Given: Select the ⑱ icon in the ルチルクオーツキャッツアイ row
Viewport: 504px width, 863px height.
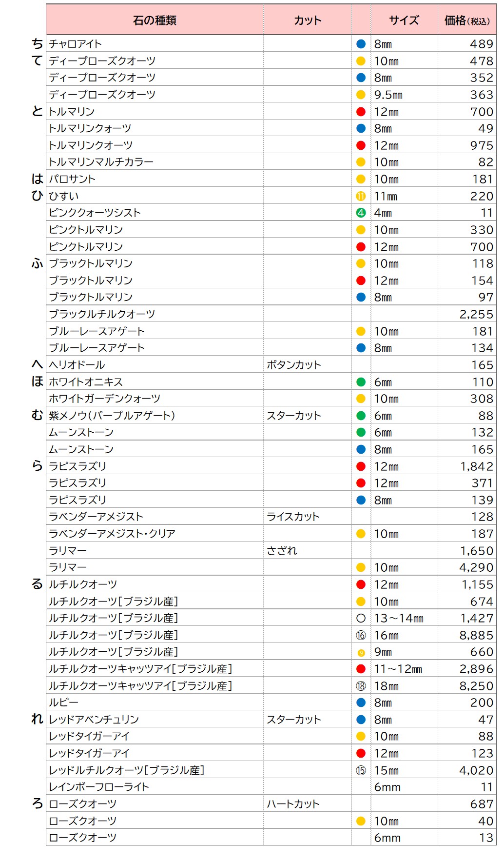Looking at the screenshot, I should coord(361,686).
